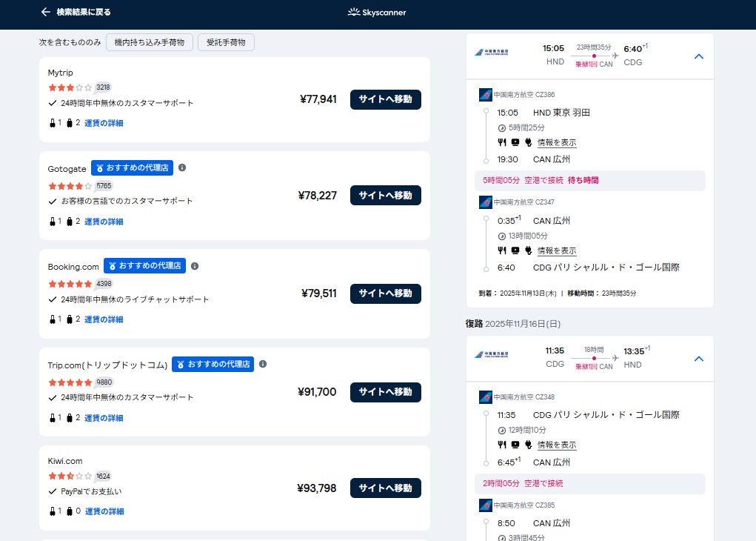Viewport: 756px width, 541px height.
Task: Click entertainment screen icon on CZ348 segment
Action: coord(515,445)
